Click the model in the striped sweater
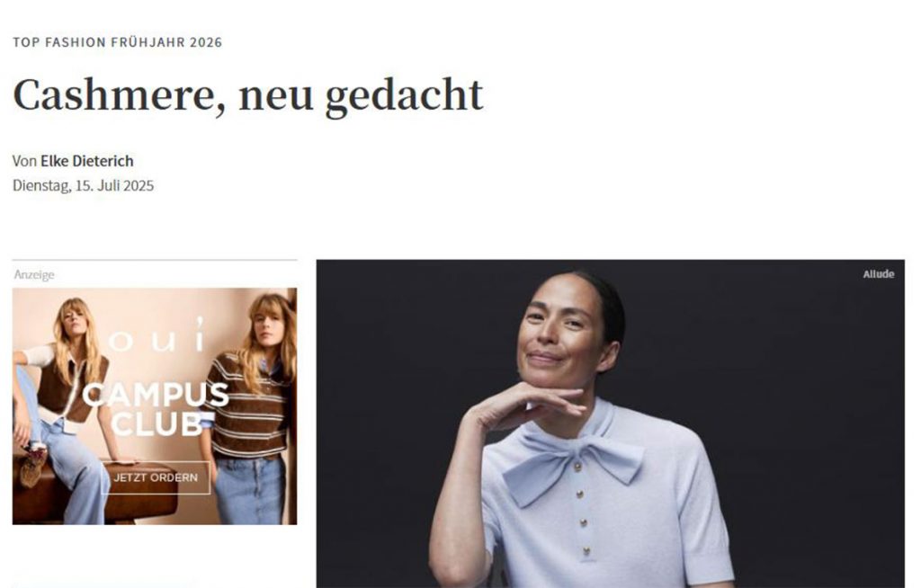 (253, 405)
